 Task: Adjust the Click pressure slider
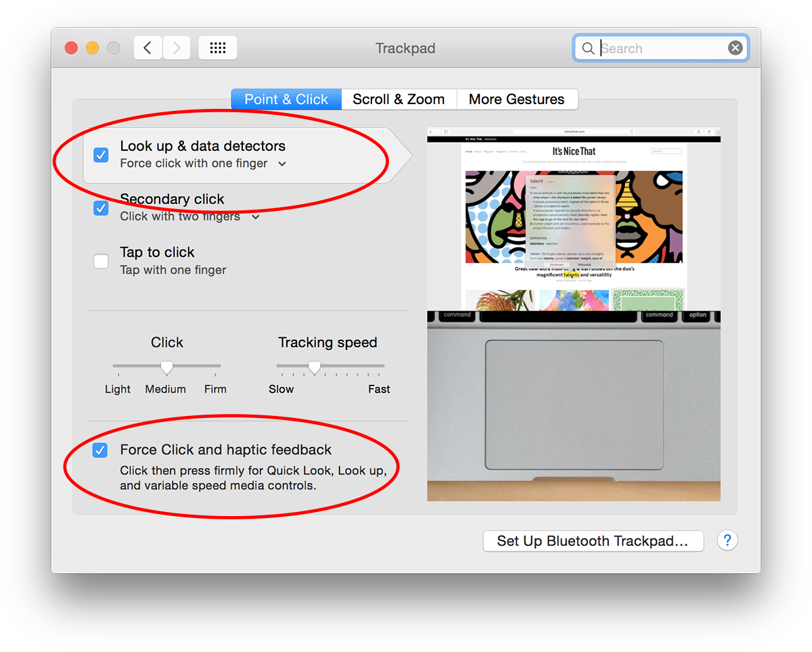pos(166,367)
